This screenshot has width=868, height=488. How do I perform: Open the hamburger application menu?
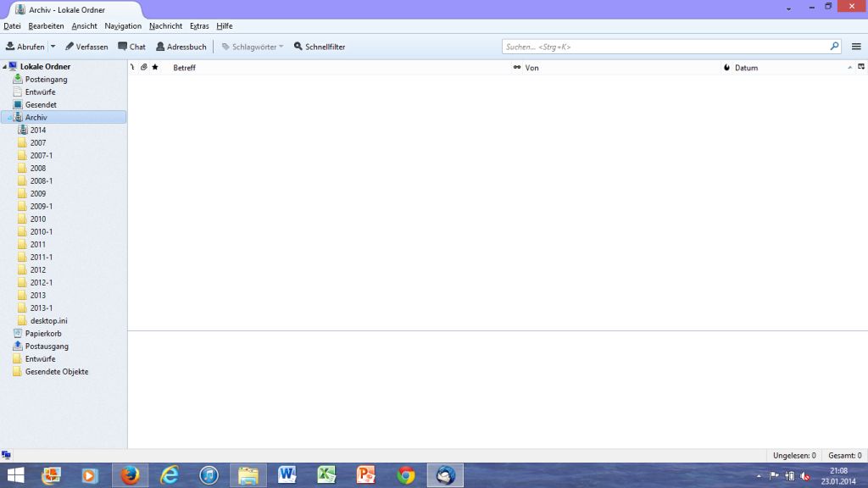[856, 47]
